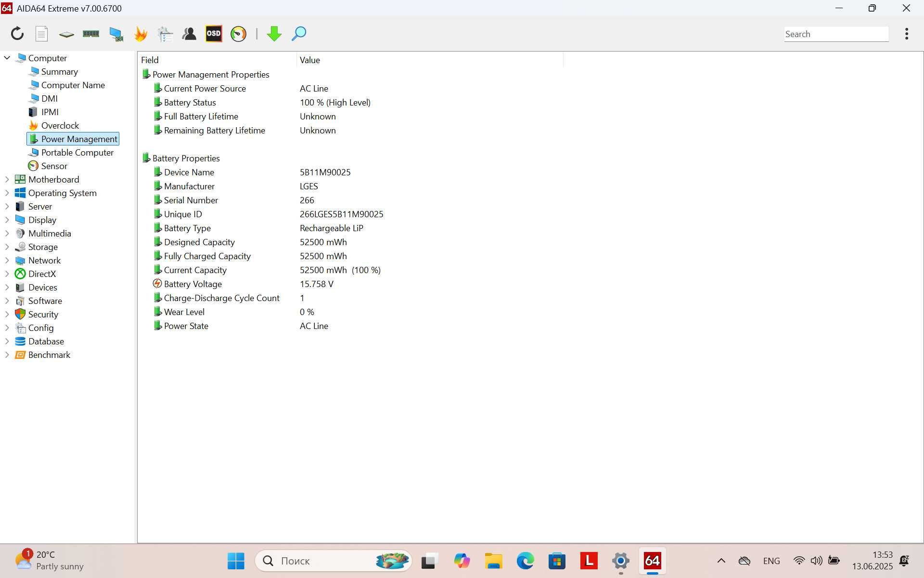Select the Wear Level row
Screen dimensions: 924x578
(350, 312)
